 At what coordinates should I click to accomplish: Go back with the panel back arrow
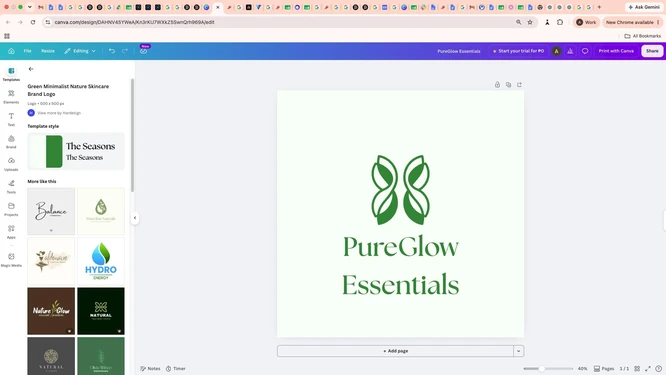click(x=31, y=69)
